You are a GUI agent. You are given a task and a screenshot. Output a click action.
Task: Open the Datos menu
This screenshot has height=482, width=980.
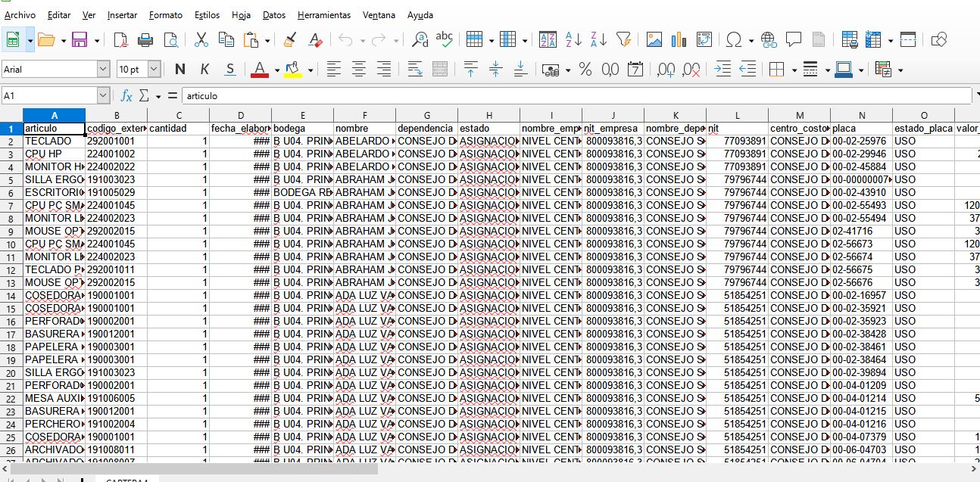(x=273, y=15)
